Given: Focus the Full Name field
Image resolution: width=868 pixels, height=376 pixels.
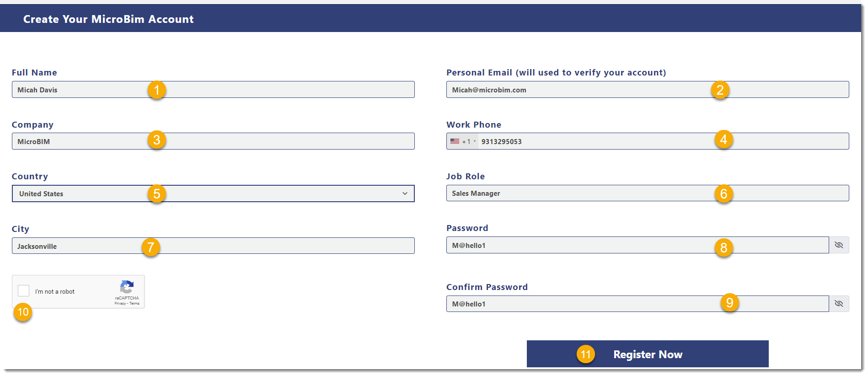Looking at the screenshot, I should (213, 90).
